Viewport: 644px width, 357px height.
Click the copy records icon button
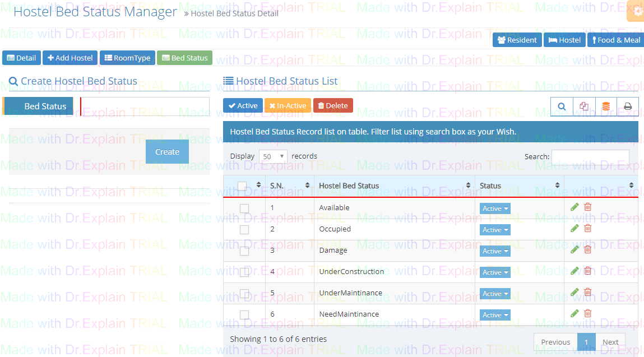(x=584, y=106)
